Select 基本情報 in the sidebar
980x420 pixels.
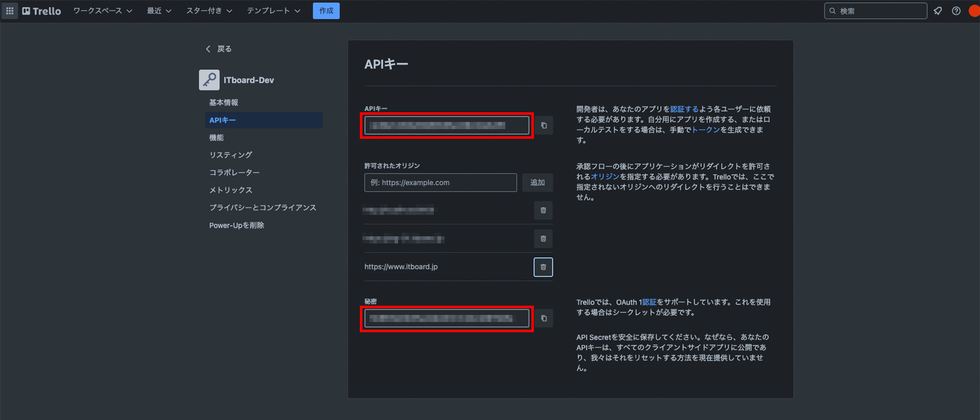(224, 103)
